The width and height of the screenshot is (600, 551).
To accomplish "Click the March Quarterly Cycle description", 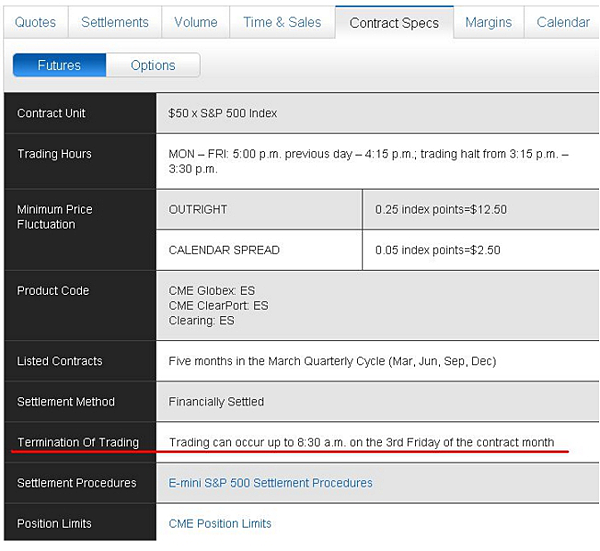I will tap(332, 361).
